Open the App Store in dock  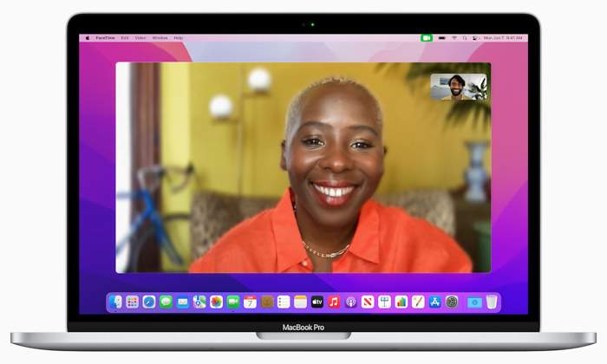pyautogui.click(x=435, y=302)
